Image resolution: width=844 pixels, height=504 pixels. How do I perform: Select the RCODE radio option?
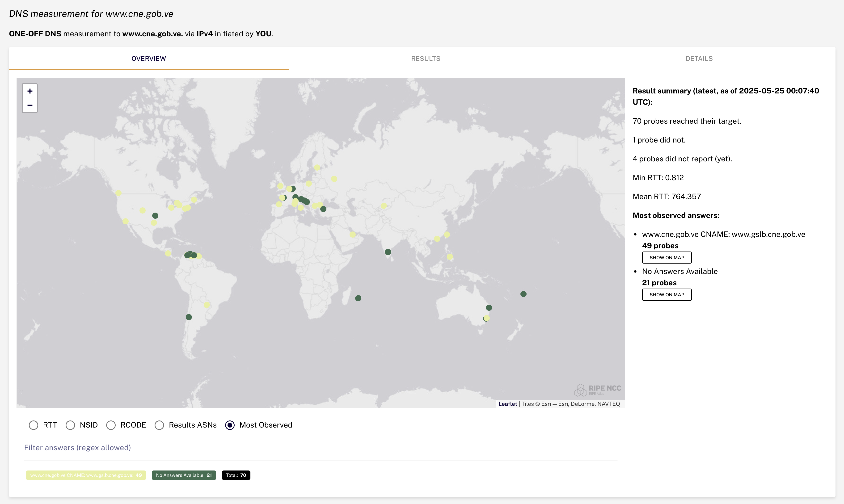tap(111, 425)
